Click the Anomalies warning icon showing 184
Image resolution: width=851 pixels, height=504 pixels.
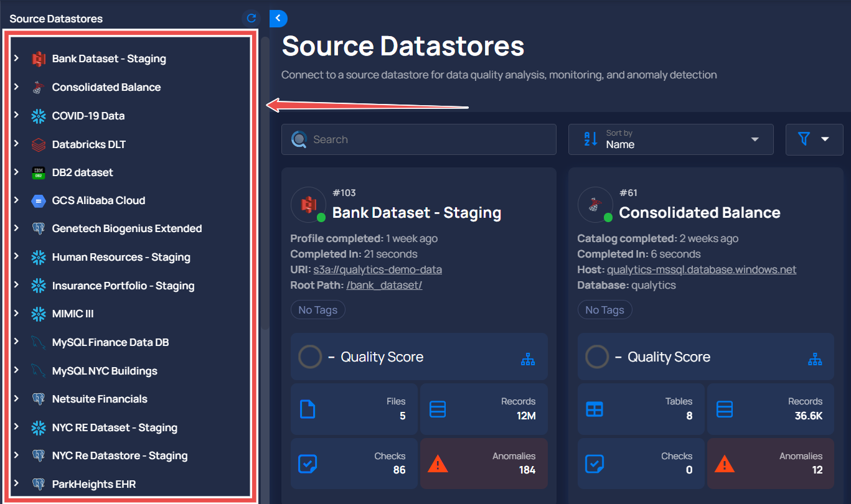tap(438, 464)
